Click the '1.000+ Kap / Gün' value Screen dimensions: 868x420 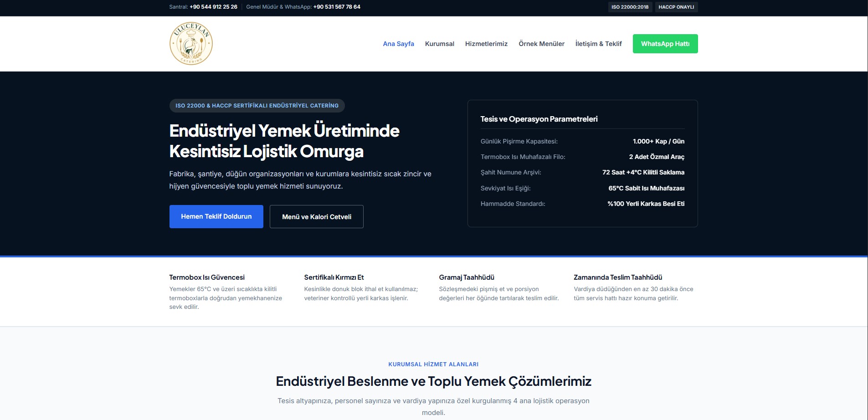(x=658, y=141)
